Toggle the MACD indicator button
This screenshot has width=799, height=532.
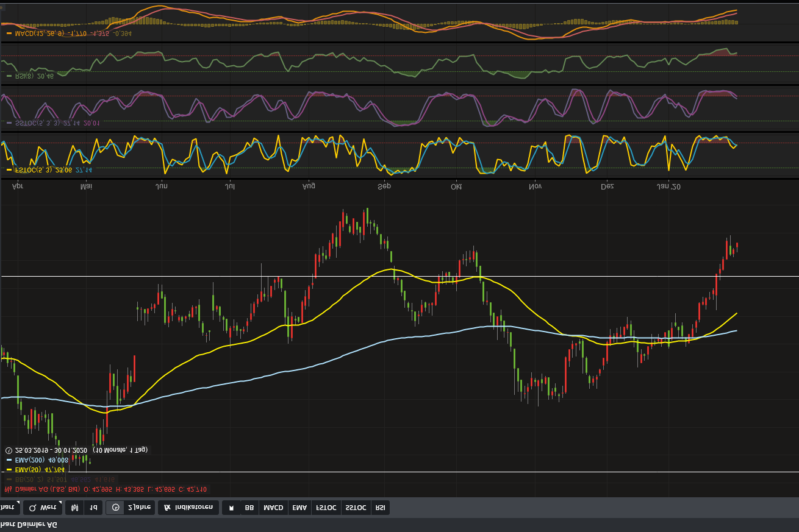click(x=273, y=508)
